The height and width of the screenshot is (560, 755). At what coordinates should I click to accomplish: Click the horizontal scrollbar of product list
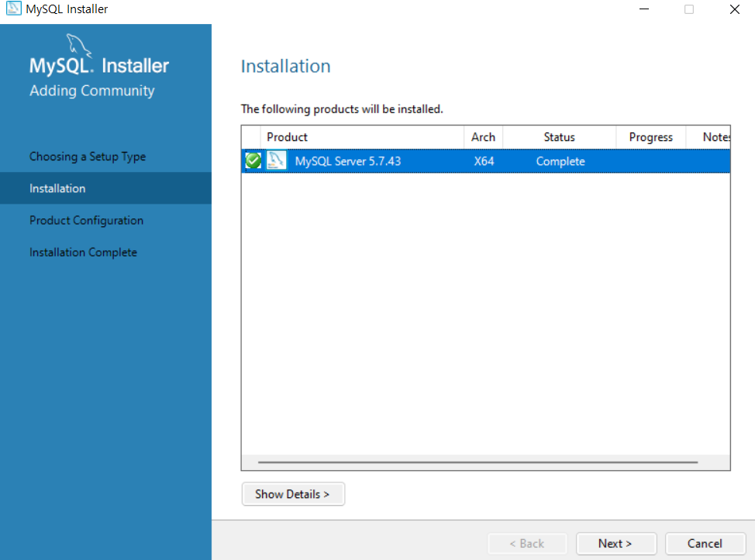pyautogui.click(x=477, y=462)
